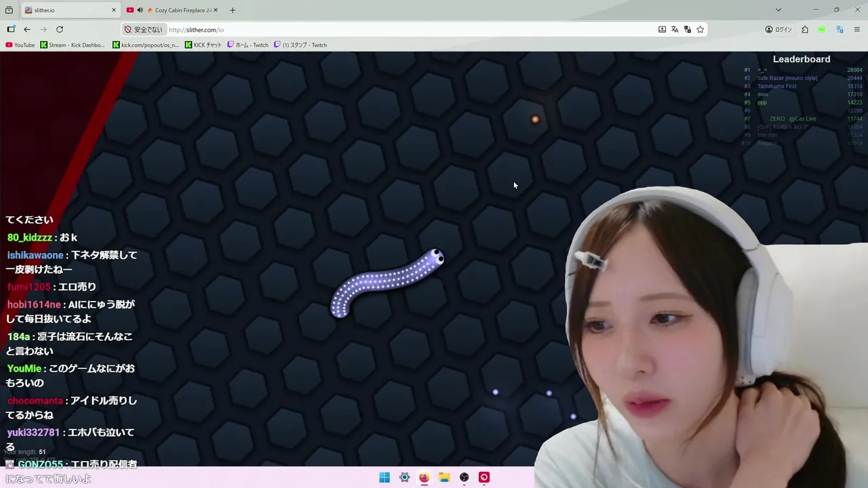Click chat username 184a
Screen dimensions: 868x488
(18, 337)
